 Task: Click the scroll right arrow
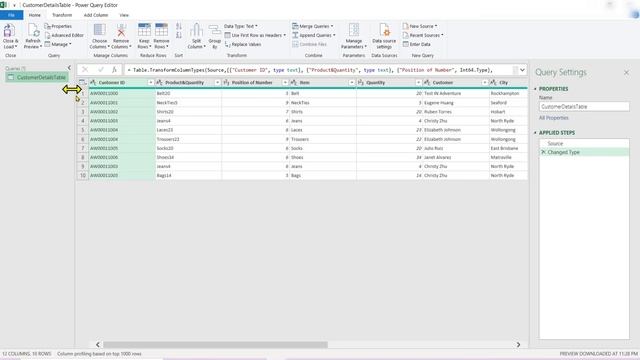518,345
